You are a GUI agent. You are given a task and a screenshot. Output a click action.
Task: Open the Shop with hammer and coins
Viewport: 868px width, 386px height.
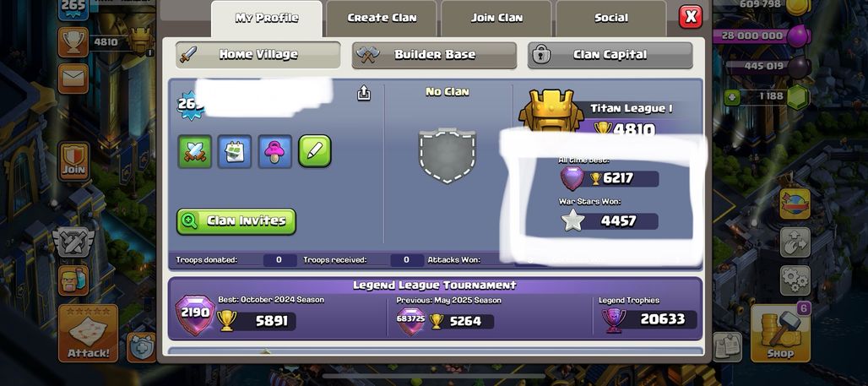pos(780,333)
